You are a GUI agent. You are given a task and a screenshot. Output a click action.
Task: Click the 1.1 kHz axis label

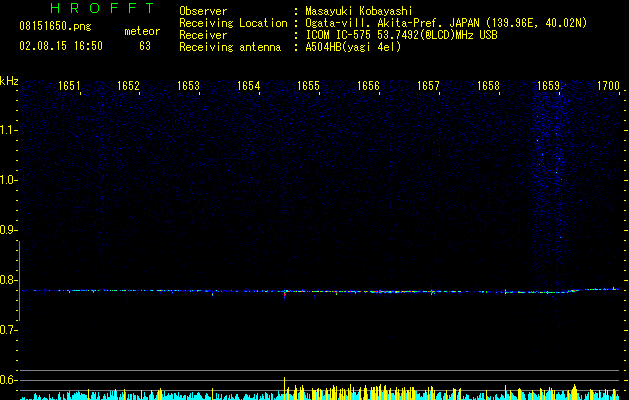[x=7, y=130]
